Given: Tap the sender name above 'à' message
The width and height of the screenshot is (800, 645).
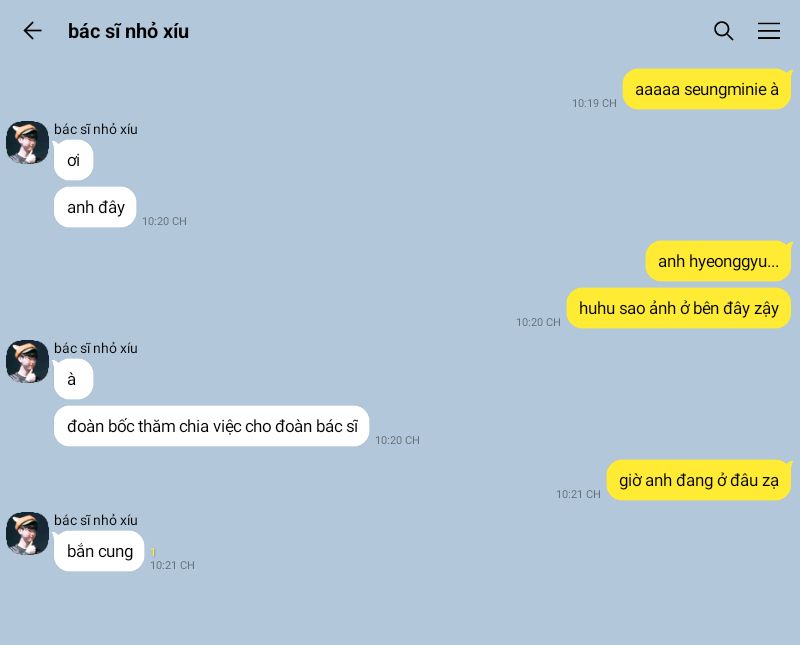Looking at the screenshot, I should [96, 348].
